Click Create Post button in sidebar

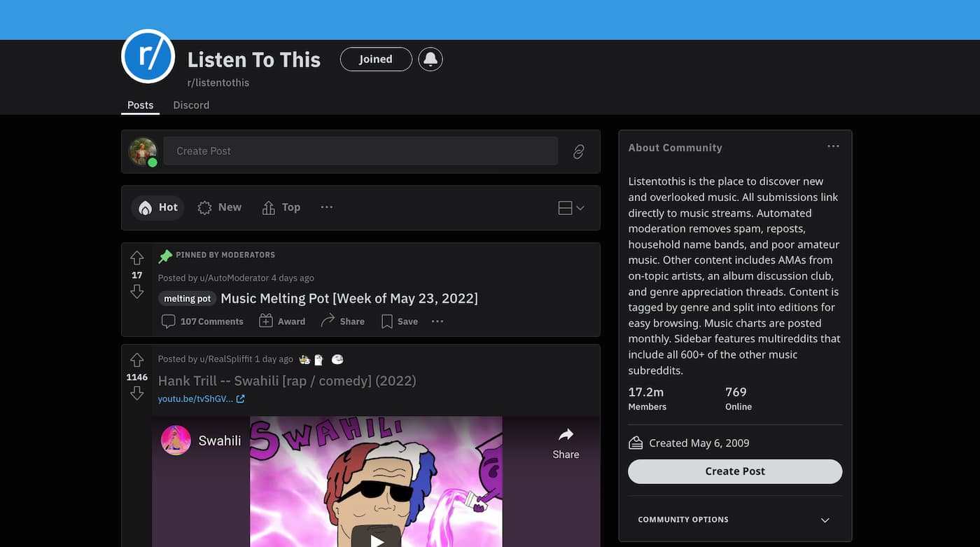tap(735, 471)
